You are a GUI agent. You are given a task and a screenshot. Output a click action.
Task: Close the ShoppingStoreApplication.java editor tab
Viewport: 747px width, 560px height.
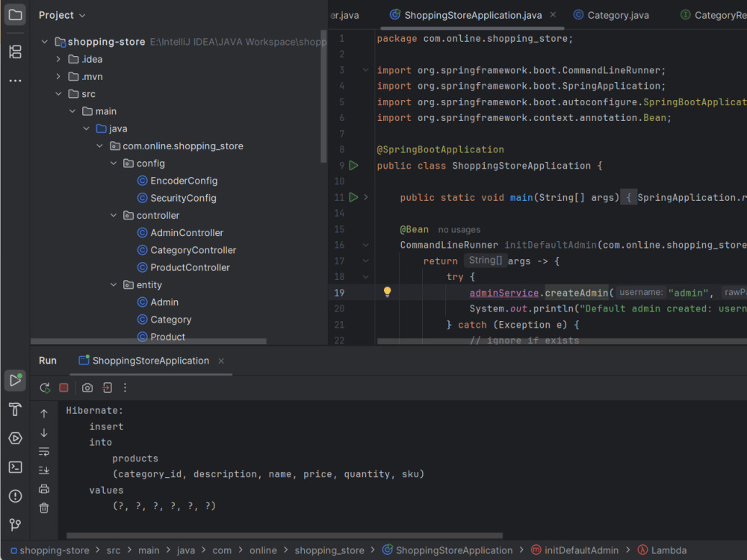coord(553,15)
